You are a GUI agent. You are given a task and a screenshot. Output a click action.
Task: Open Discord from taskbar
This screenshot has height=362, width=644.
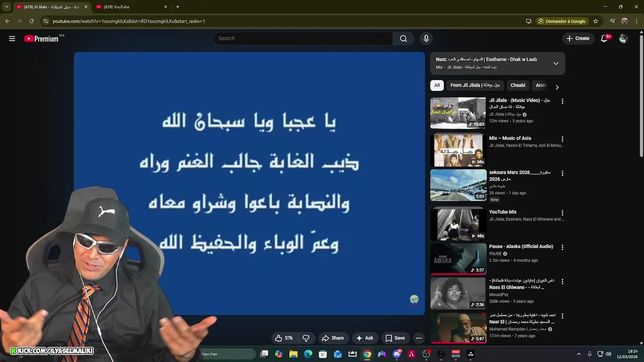pyautogui.click(x=397, y=354)
